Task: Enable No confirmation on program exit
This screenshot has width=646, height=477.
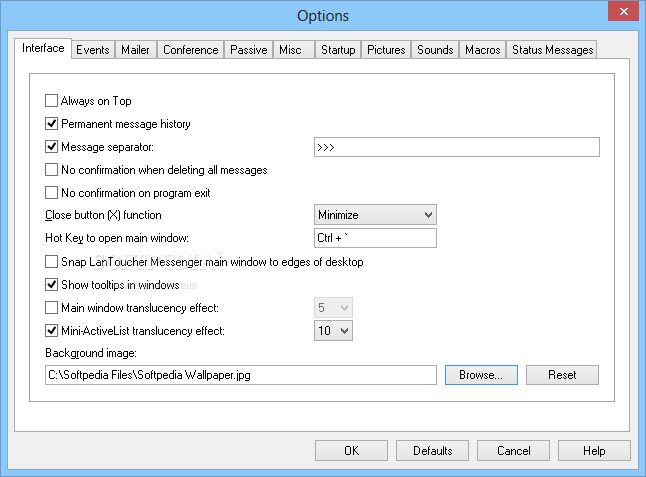Action: [52, 193]
